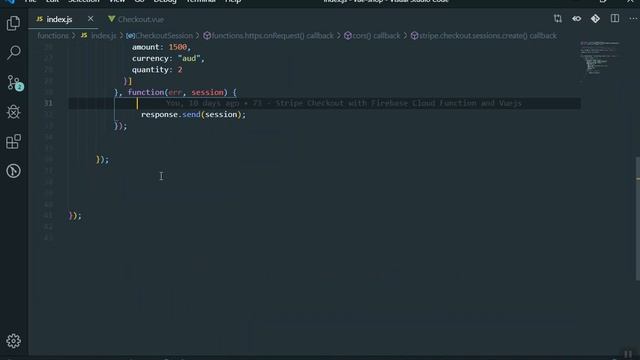640x360 pixels.
Task: Click the quantity value 2
Action: coord(180,70)
